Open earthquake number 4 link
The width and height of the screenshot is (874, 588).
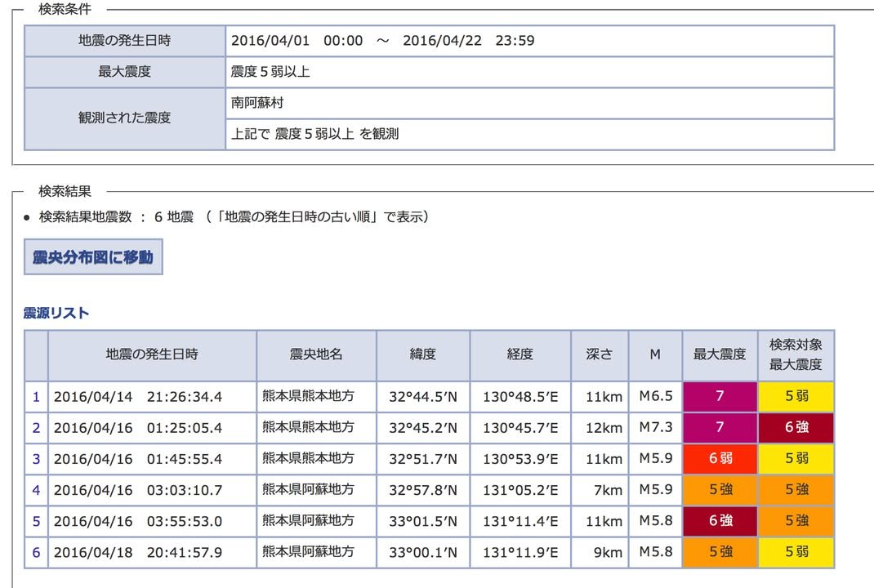36,490
